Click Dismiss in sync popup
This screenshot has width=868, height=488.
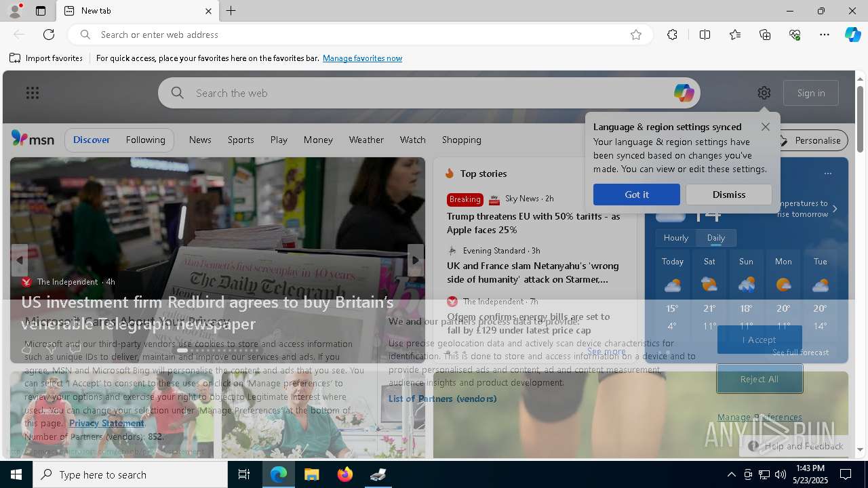pos(729,195)
